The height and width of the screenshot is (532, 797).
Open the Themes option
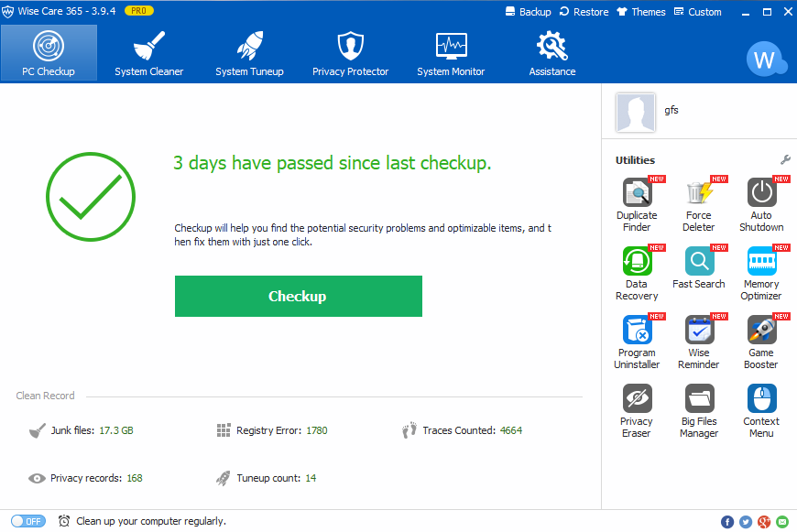(x=641, y=12)
